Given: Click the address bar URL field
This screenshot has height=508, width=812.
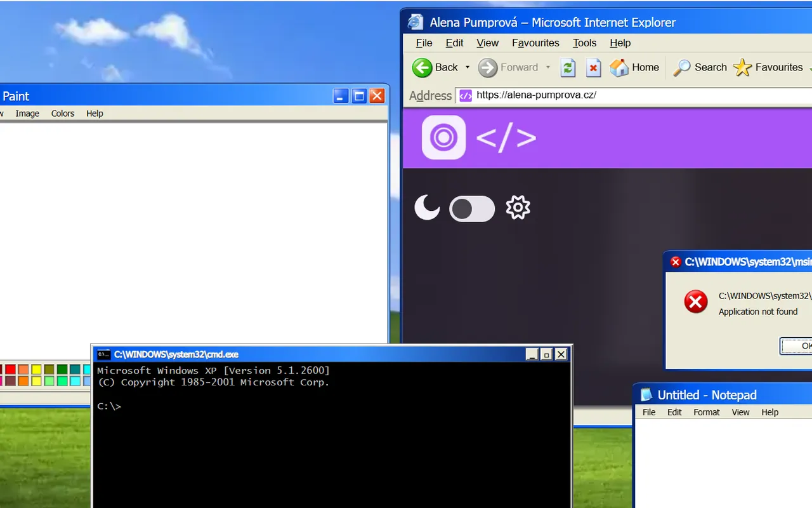Looking at the screenshot, I should pyautogui.click(x=634, y=95).
